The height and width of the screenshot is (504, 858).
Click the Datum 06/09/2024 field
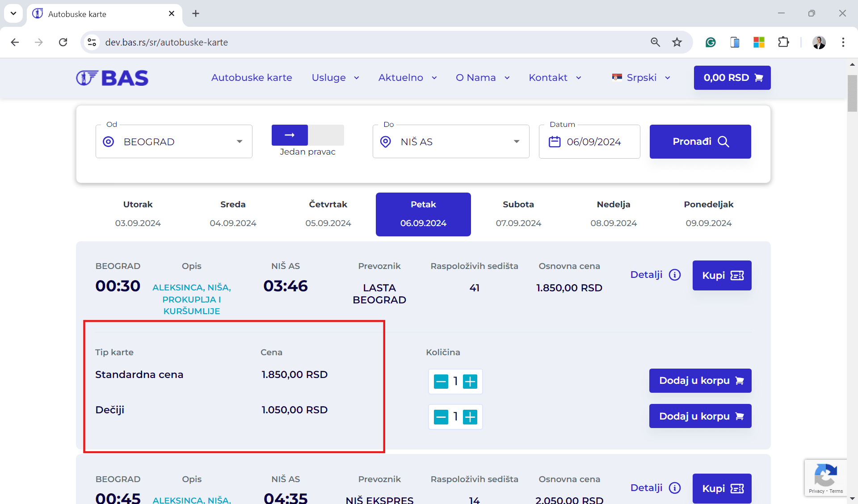589,141
